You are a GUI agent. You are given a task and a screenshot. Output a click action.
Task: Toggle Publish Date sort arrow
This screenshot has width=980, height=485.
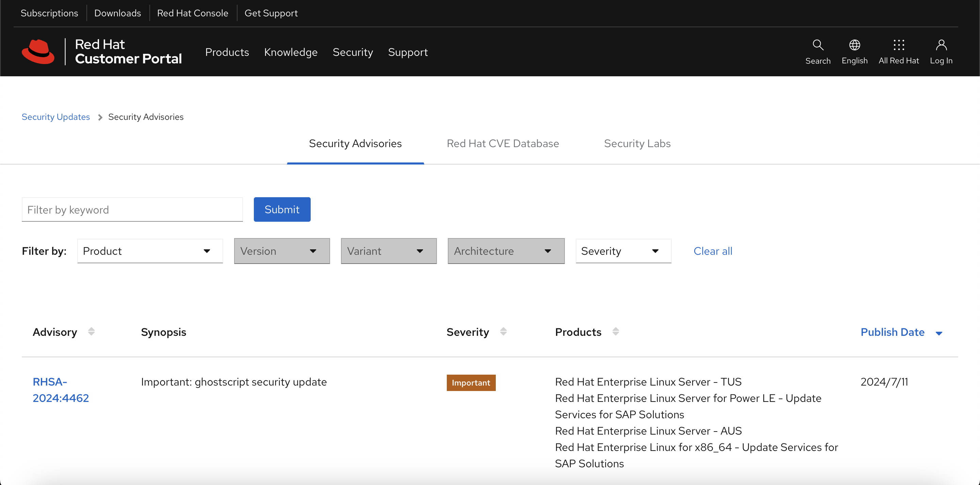[x=939, y=333]
